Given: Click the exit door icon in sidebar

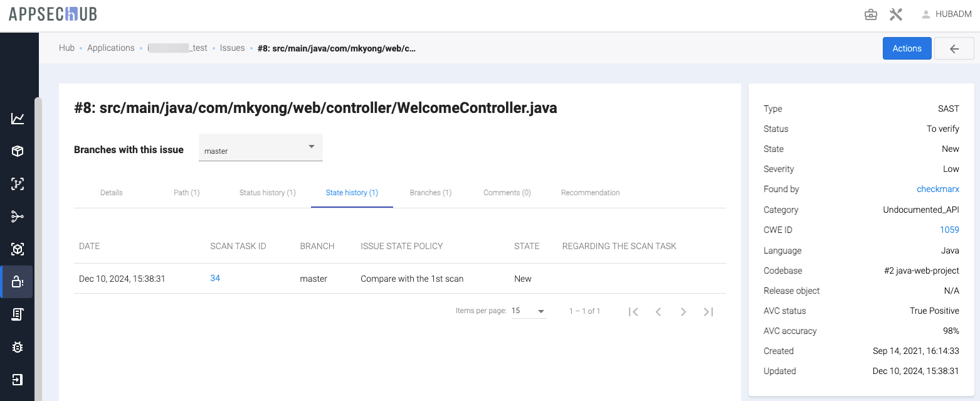Looking at the screenshot, I should pos(18,380).
